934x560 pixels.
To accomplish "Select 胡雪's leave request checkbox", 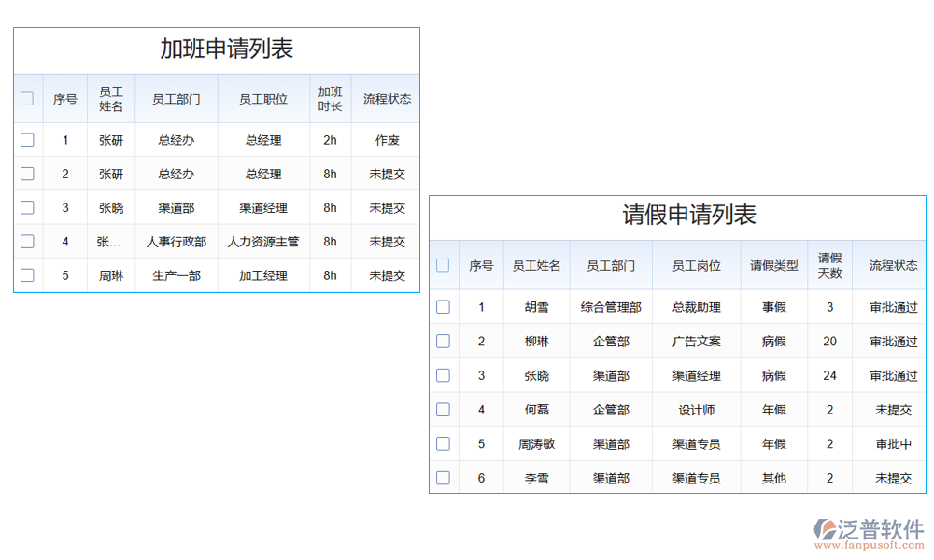I will coord(443,307).
